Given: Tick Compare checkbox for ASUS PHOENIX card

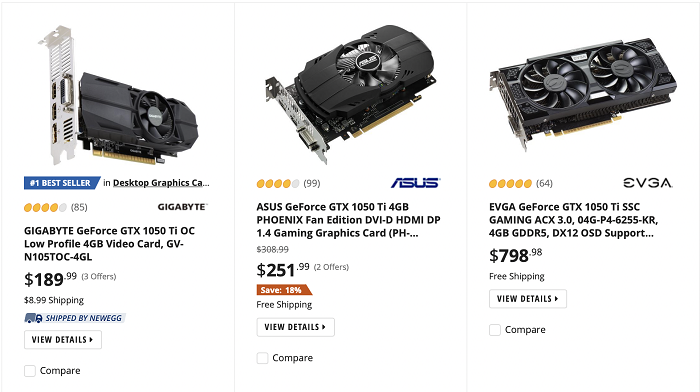Looking at the screenshot, I should tap(262, 358).
